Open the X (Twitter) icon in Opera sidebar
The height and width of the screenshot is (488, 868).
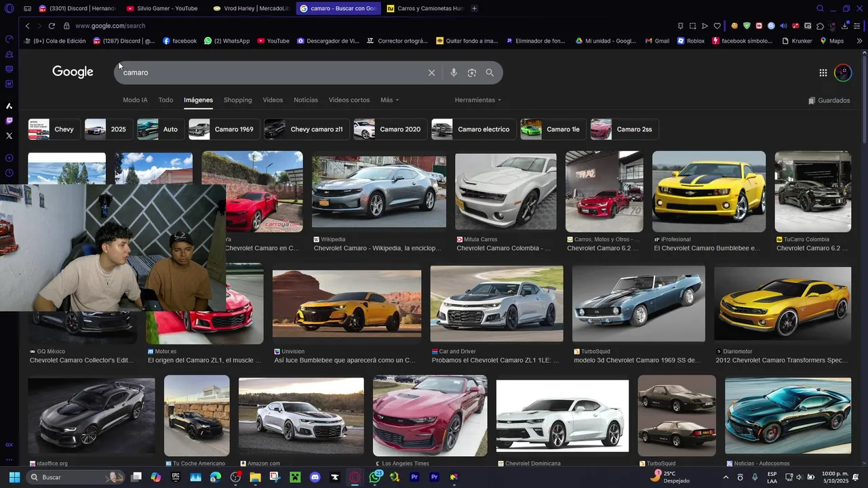pos(9,136)
